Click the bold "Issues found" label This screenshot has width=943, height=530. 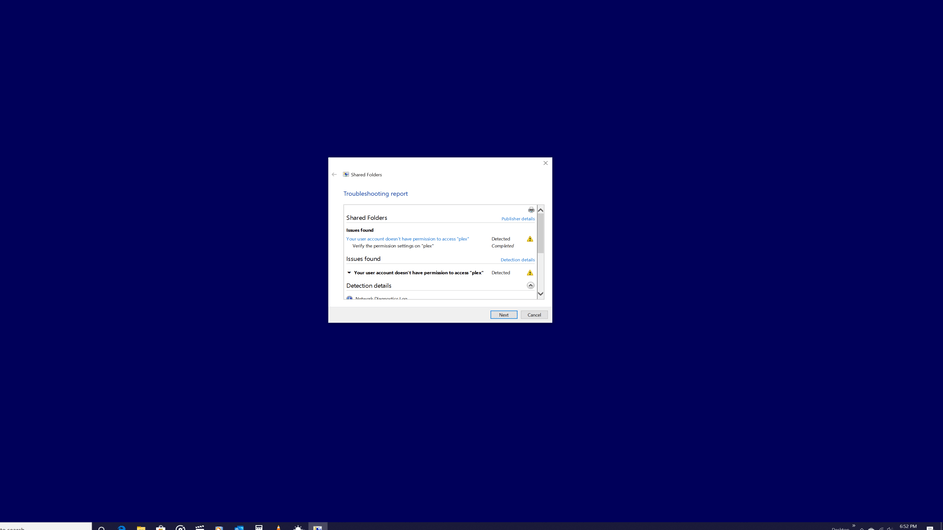[360, 230]
